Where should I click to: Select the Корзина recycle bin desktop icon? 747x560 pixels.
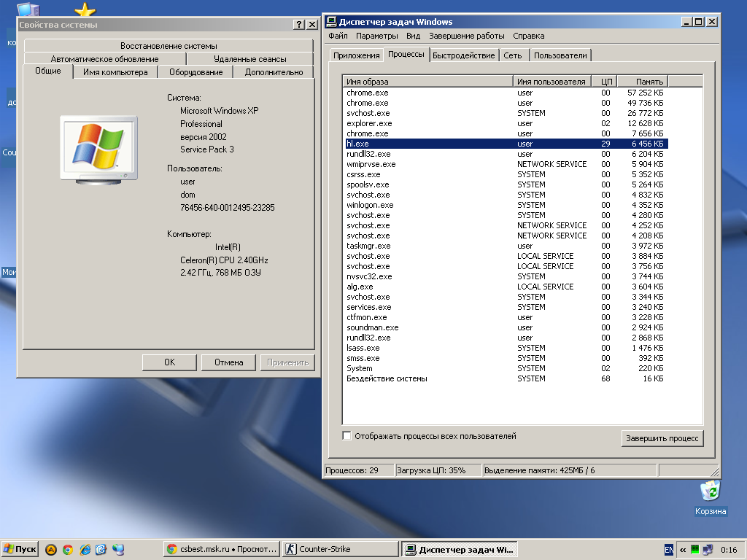tap(711, 498)
